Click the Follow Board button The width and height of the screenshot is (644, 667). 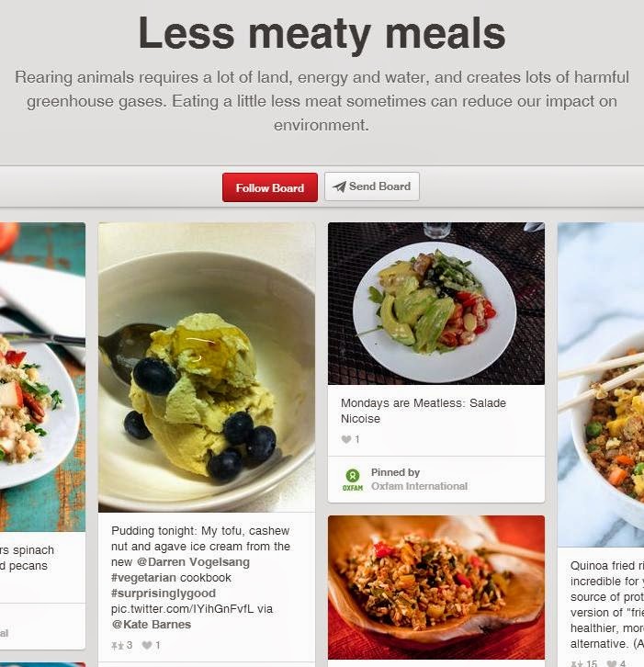click(270, 187)
